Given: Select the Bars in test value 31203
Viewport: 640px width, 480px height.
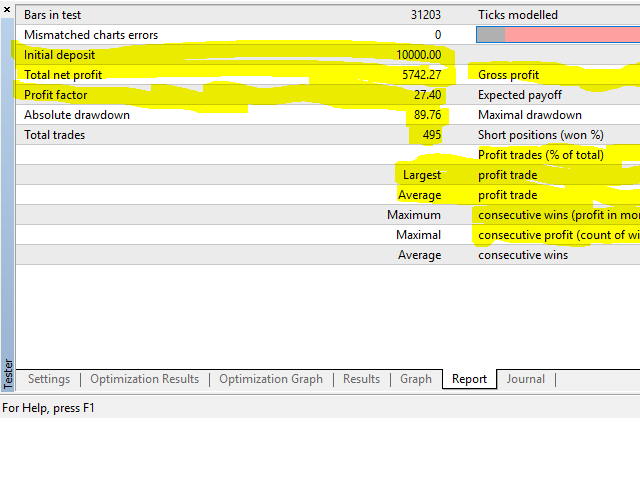Looking at the screenshot, I should [x=425, y=15].
